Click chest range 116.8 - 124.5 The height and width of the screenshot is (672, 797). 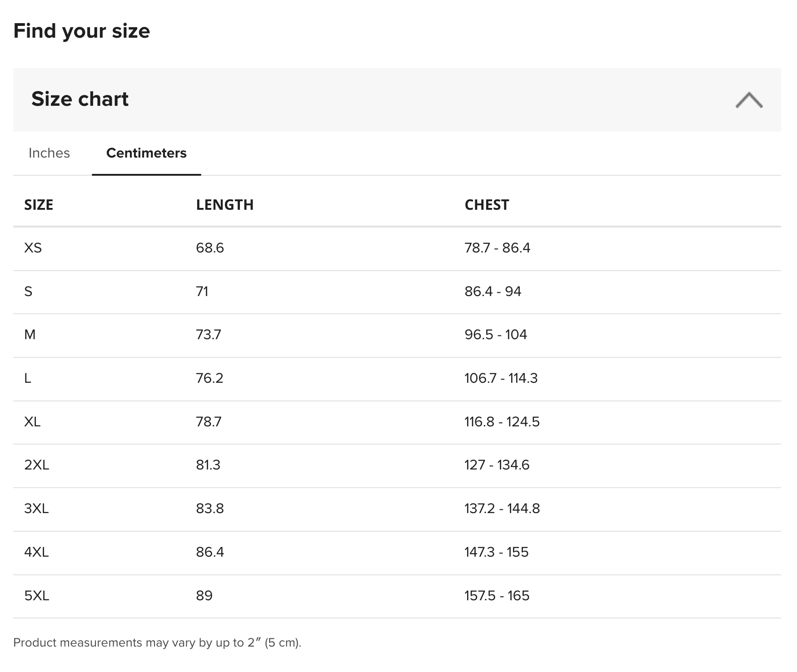tap(502, 422)
